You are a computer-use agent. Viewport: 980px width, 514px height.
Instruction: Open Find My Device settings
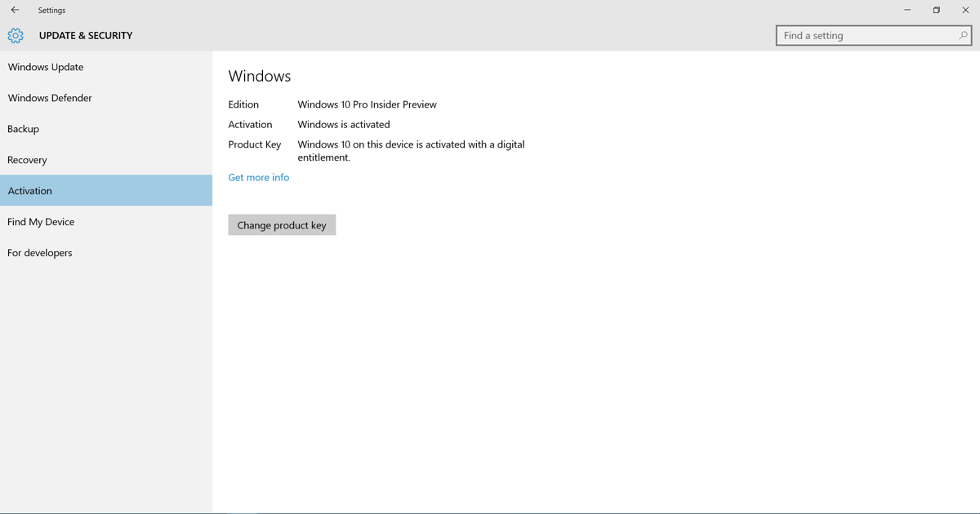click(106, 222)
